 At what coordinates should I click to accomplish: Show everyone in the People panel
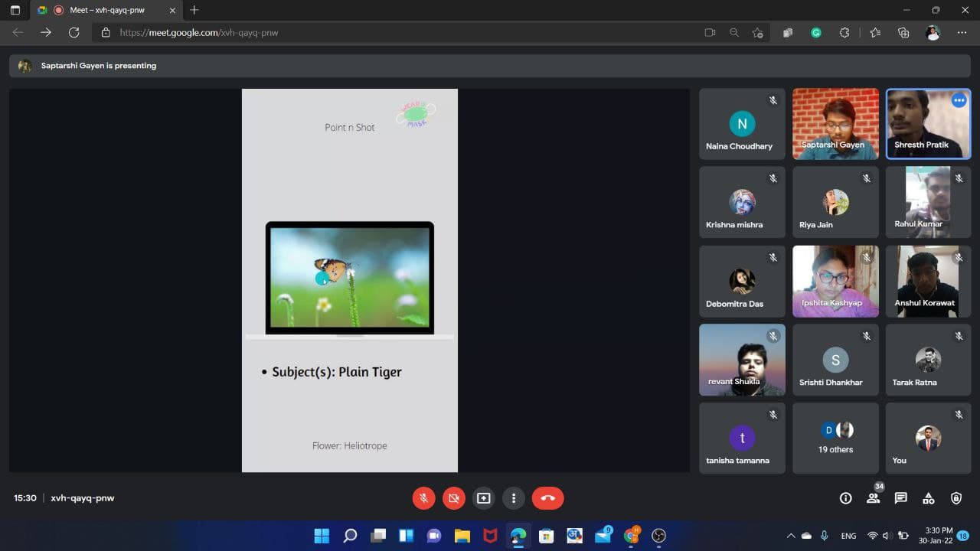tap(874, 498)
